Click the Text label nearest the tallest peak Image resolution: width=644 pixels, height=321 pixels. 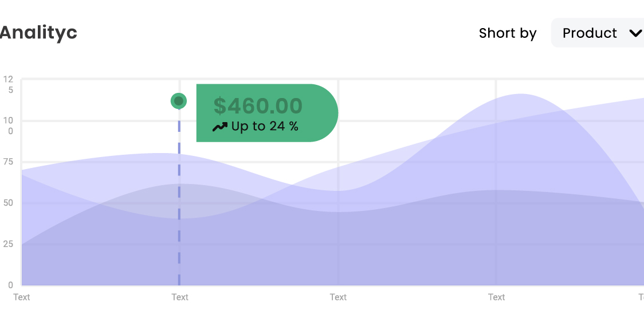pyautogui.click(x=496, y=297)
